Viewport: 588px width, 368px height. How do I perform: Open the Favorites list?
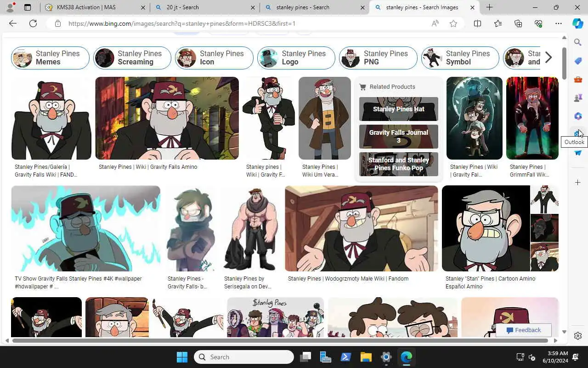point(498,23)
